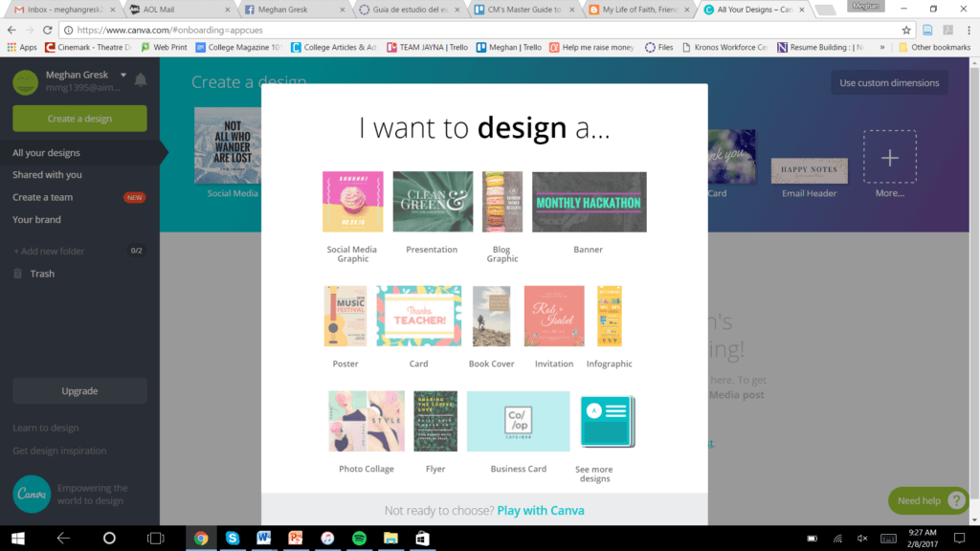Open iTunes from taskbar

click(x=327, y=538)
